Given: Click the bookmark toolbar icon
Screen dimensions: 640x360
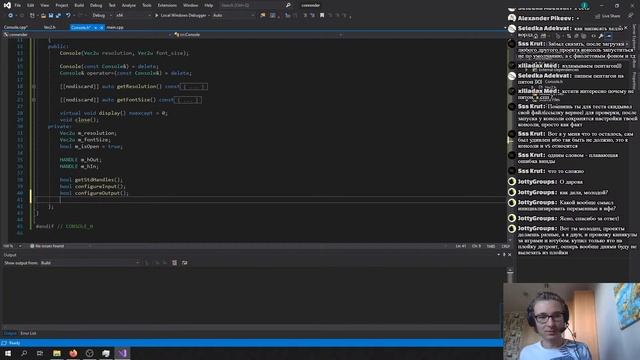Looking at the screenshot, I should pos(322,16).
